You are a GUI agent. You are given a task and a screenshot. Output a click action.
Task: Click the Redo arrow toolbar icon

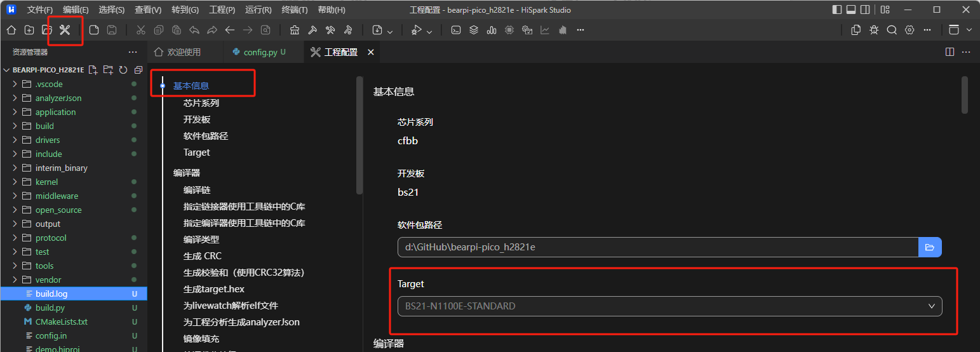click(212, 30)
